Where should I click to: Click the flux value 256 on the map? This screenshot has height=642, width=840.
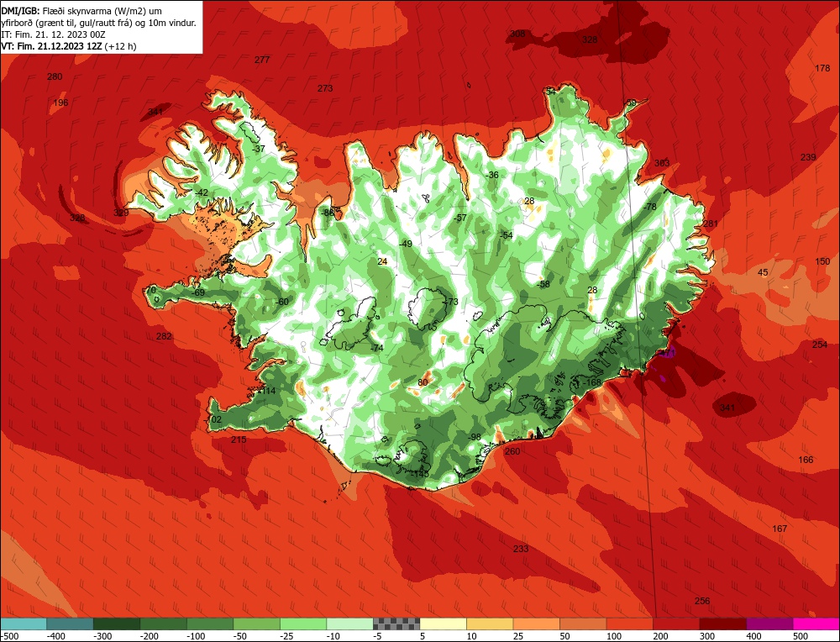pyautogui.click(x=702, y=601)
